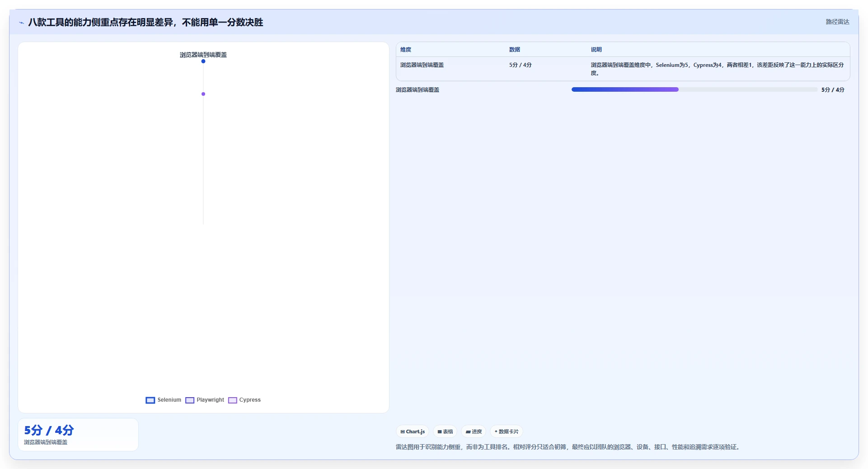The image size is (868, 469).
Task: Click the 数据 column header
Action: [x=515, y=50]
